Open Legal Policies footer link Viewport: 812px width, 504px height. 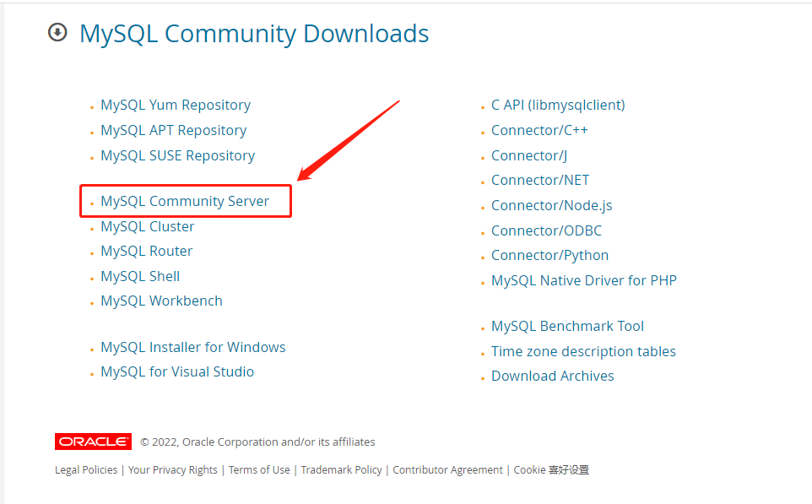pyautogui.click(x=86, y=470)
